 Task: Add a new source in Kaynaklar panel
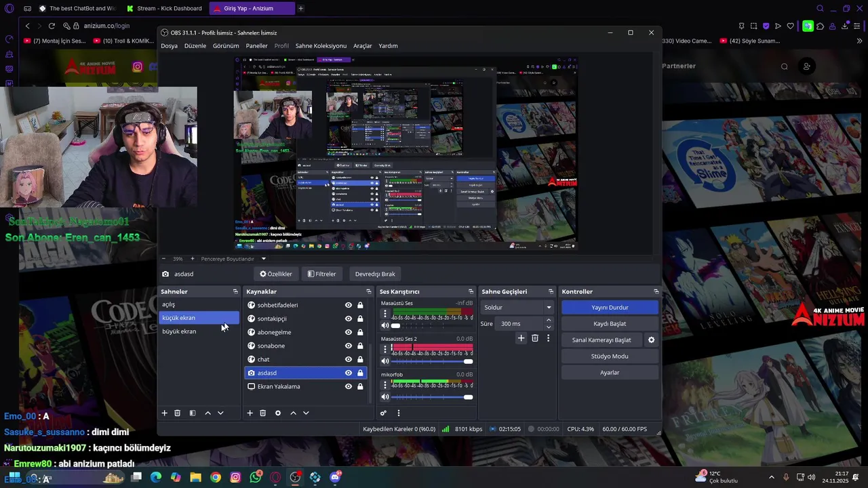point(250,413)
